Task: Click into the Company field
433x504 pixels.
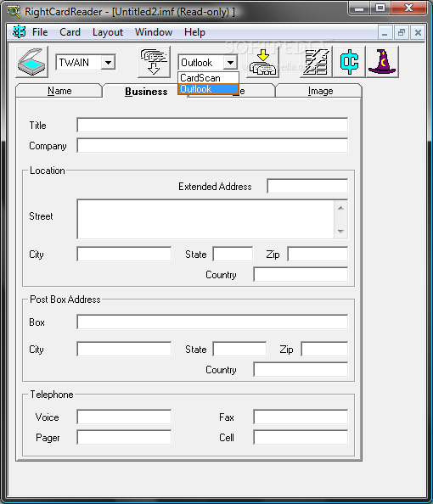Action: point(212,145)
